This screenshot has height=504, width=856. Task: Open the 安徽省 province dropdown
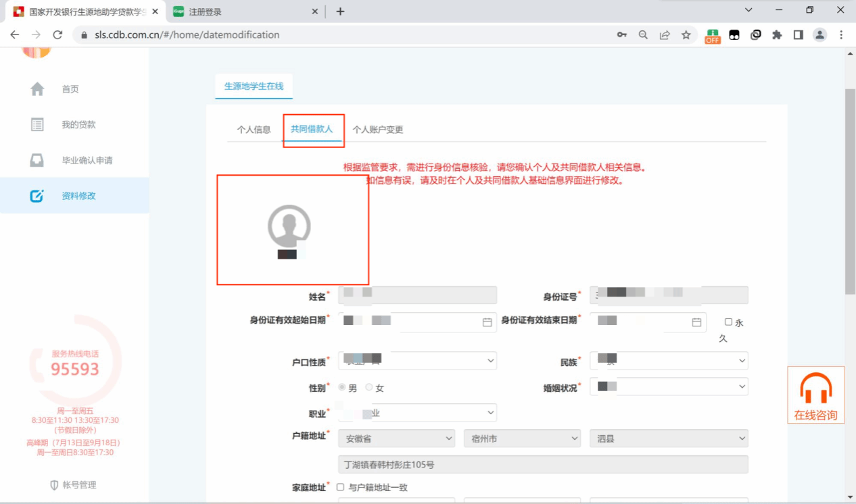point(396,438)
